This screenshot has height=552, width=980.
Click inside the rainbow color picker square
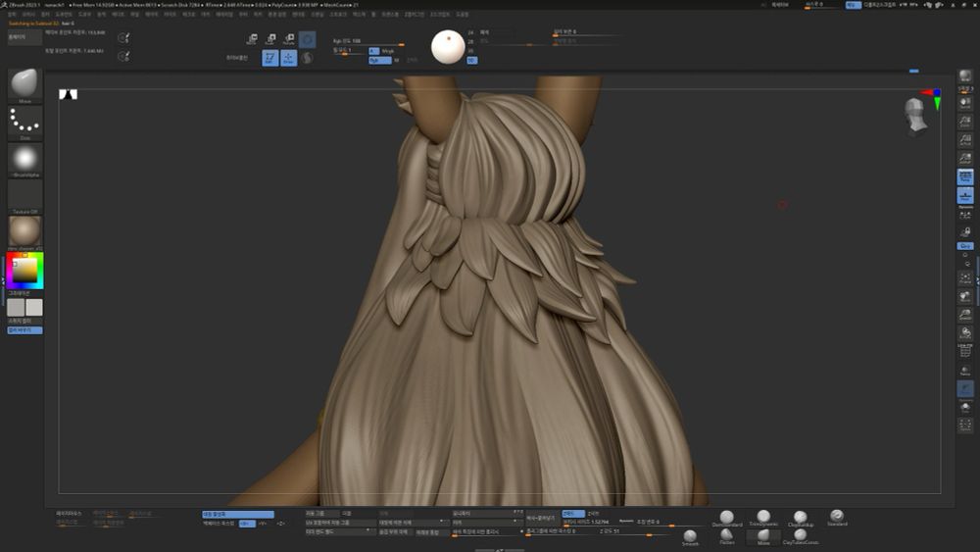coord(24,269)
